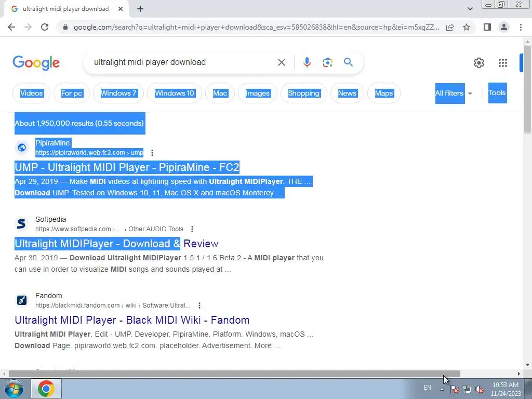Switch to Shopping results
The image size is (532, 399).
point(303,93)
